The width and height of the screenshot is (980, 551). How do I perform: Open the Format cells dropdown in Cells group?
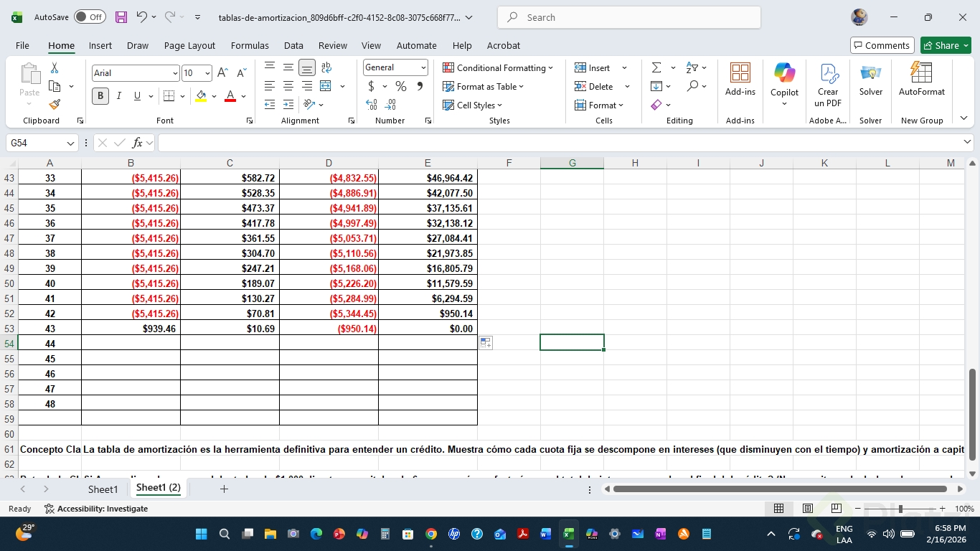599,105
